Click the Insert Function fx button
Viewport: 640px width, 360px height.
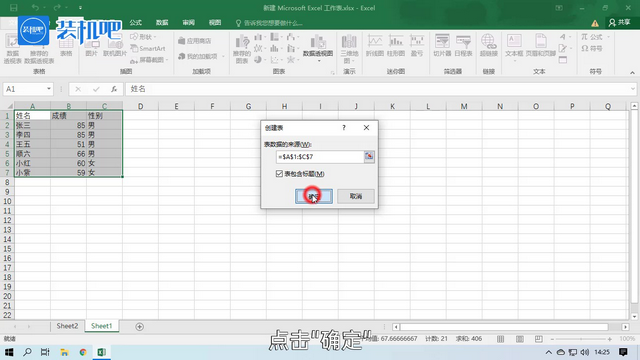coord(114,89)
